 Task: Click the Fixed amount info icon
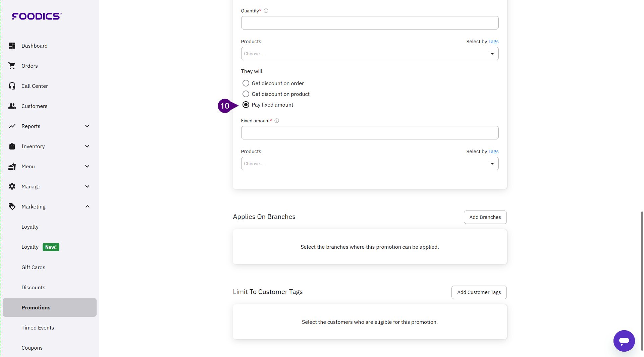point(277,121)
